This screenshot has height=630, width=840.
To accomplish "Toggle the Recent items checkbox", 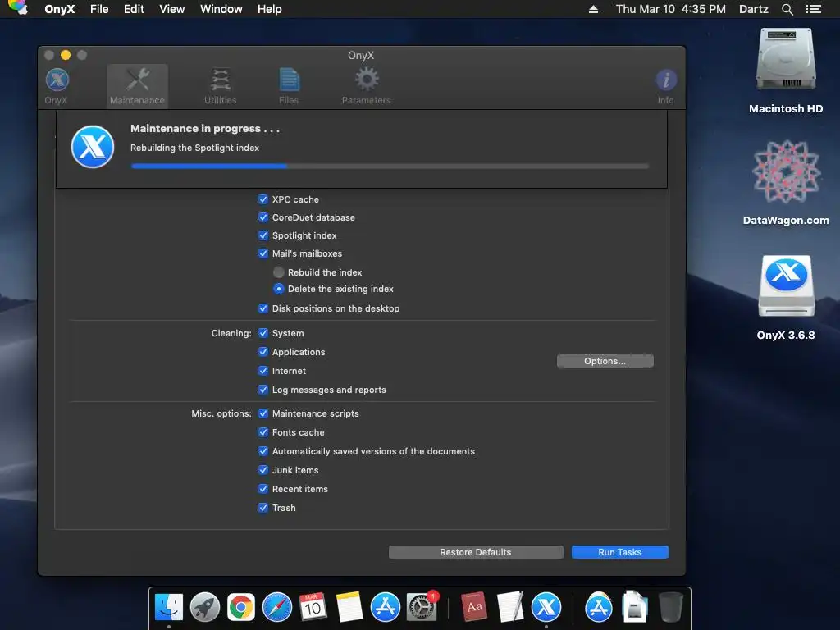I will point(263,489).
